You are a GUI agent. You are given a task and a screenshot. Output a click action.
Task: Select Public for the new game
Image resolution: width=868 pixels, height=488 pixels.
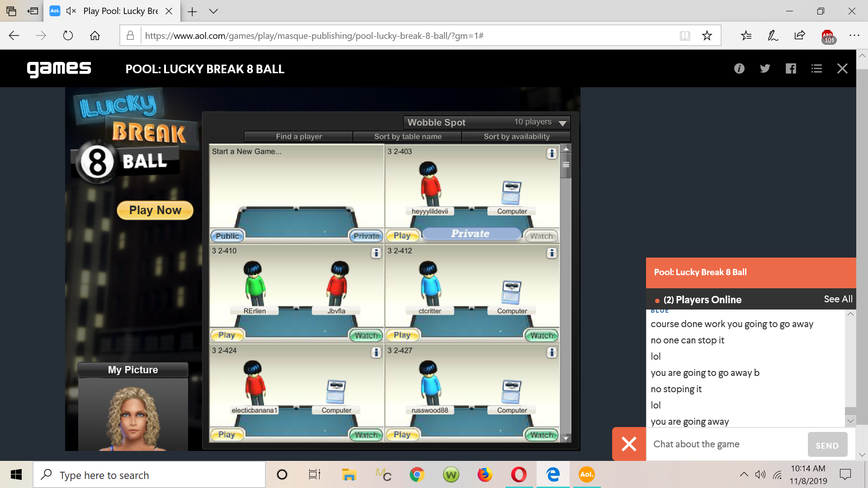(227, 236)
